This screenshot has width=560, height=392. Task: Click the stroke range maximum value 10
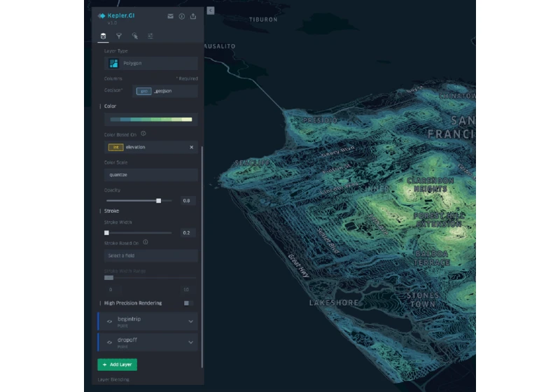(x=185, y=290)
